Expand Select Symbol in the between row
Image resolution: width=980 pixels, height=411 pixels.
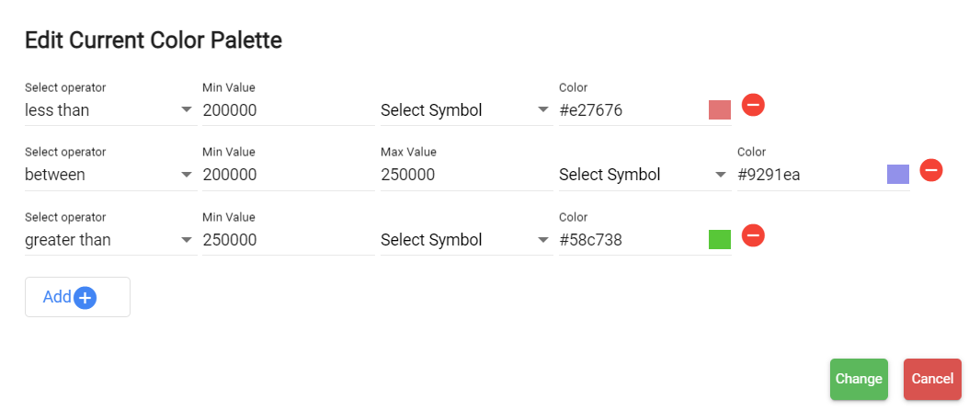tap(643, 175)
